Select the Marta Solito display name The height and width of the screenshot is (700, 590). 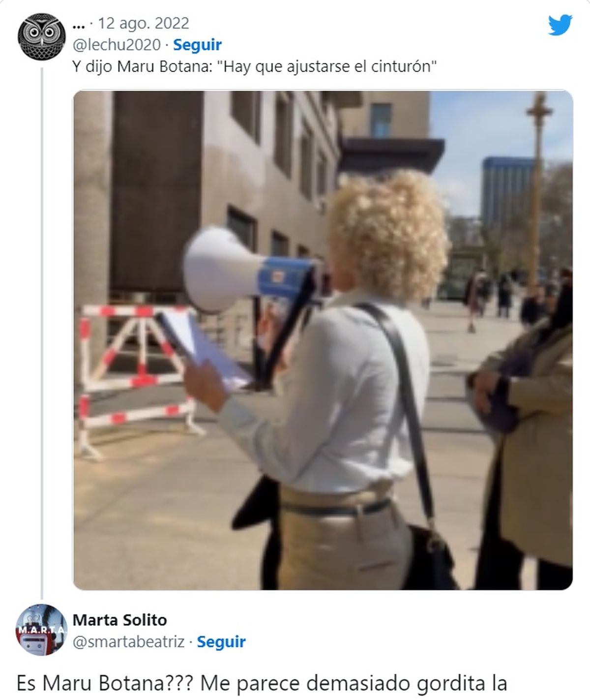119,620
